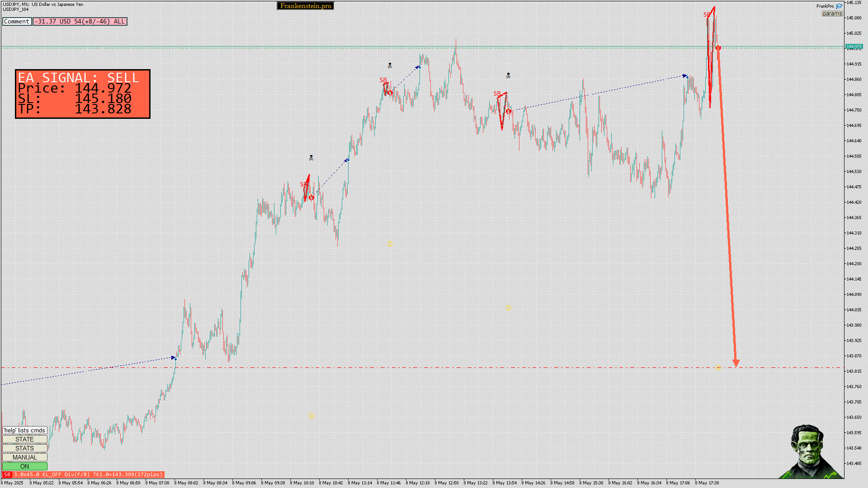Screen dimensions: 868x488
Task: Click the blue arrowhead near 144.870 at 17:06
Action: [685, 76]
